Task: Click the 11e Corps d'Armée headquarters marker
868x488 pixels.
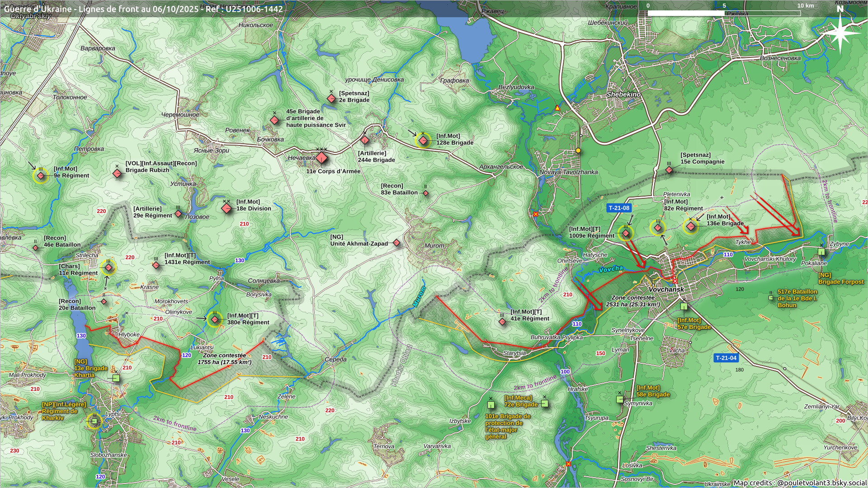Action: point(321,158)
